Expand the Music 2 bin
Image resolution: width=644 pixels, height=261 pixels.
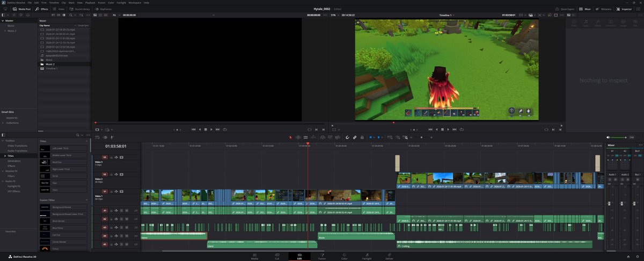[4, 31]
